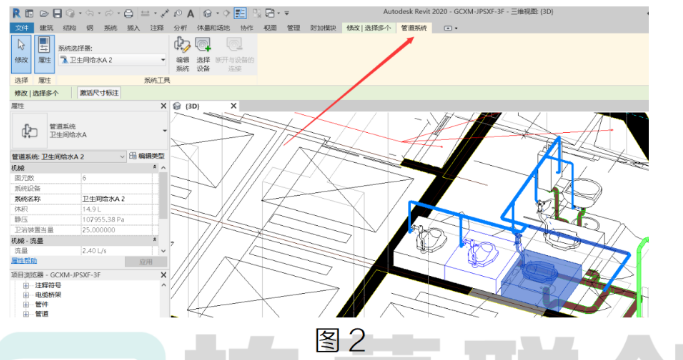
Task: Click the project browser scroll up arrow
Action: click(163, 285)
